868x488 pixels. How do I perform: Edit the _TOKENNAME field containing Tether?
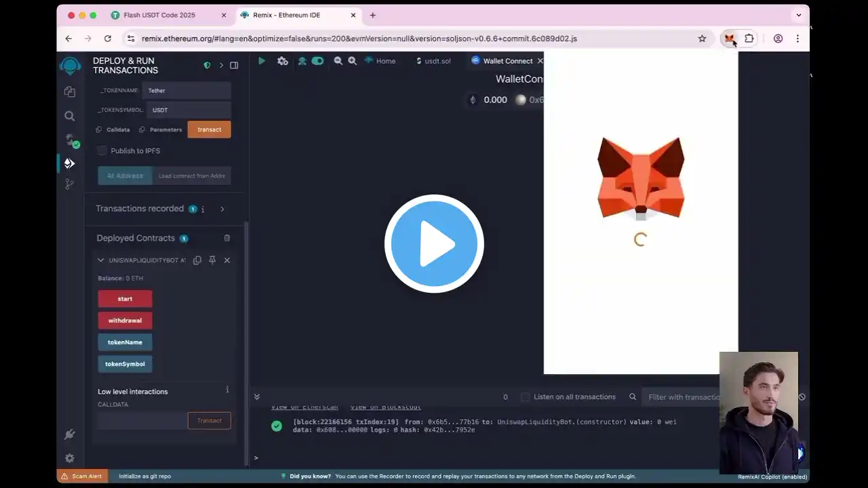(186, 90)
